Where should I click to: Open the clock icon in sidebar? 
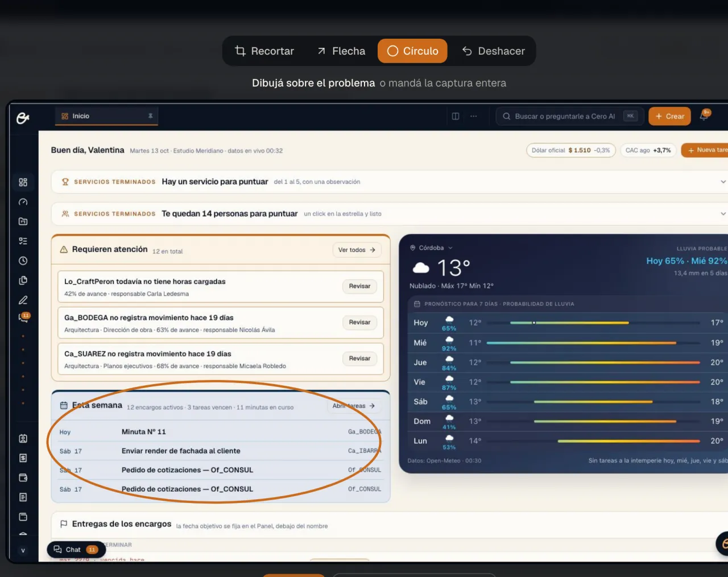tap(23, 261)
